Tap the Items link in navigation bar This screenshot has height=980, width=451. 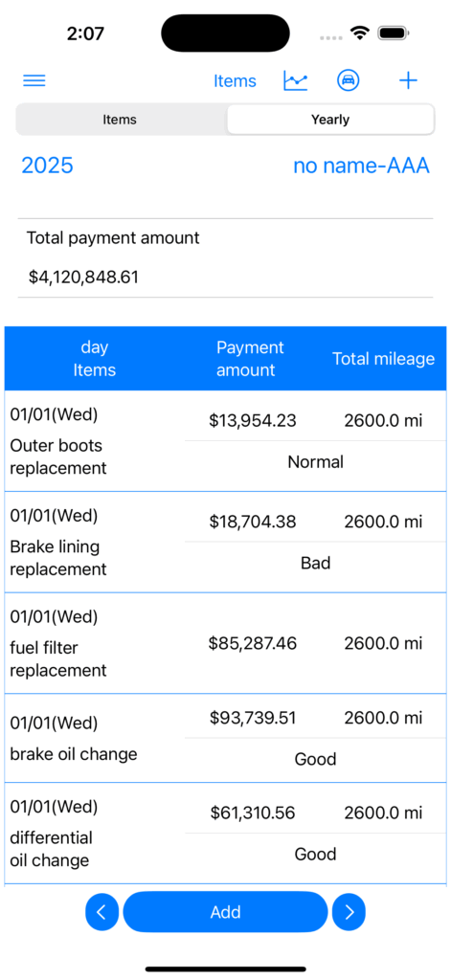pyautogui.click(x=235, y=81)
